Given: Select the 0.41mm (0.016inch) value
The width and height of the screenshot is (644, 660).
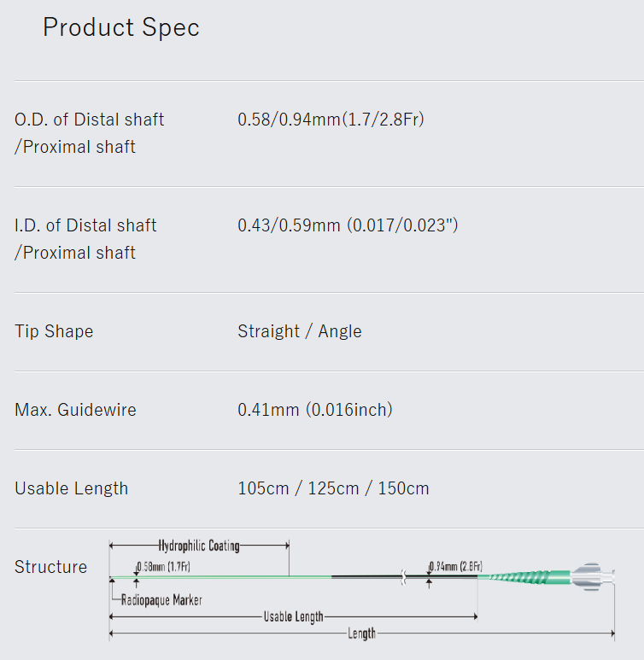Looking at the screenshot, I should (x=314, y=410).
